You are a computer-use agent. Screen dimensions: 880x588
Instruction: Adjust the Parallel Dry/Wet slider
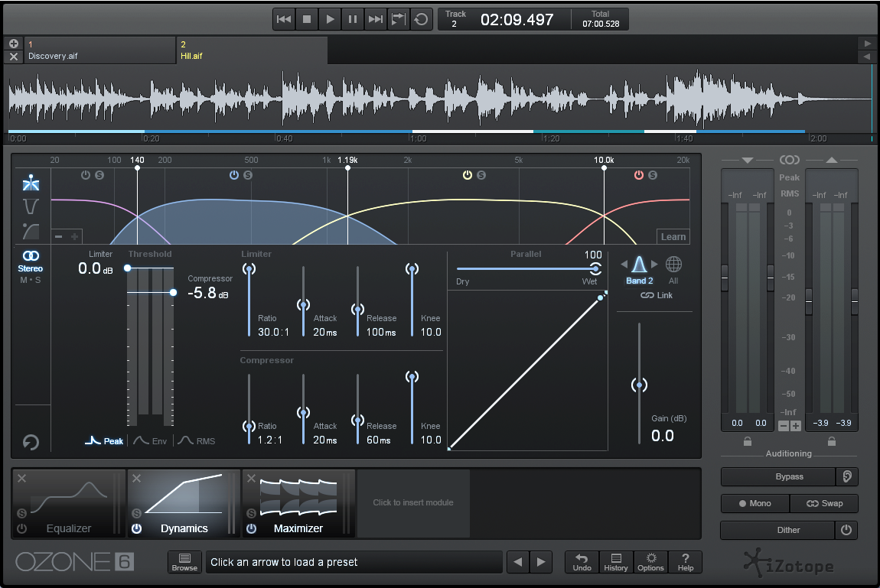point(596,268)
